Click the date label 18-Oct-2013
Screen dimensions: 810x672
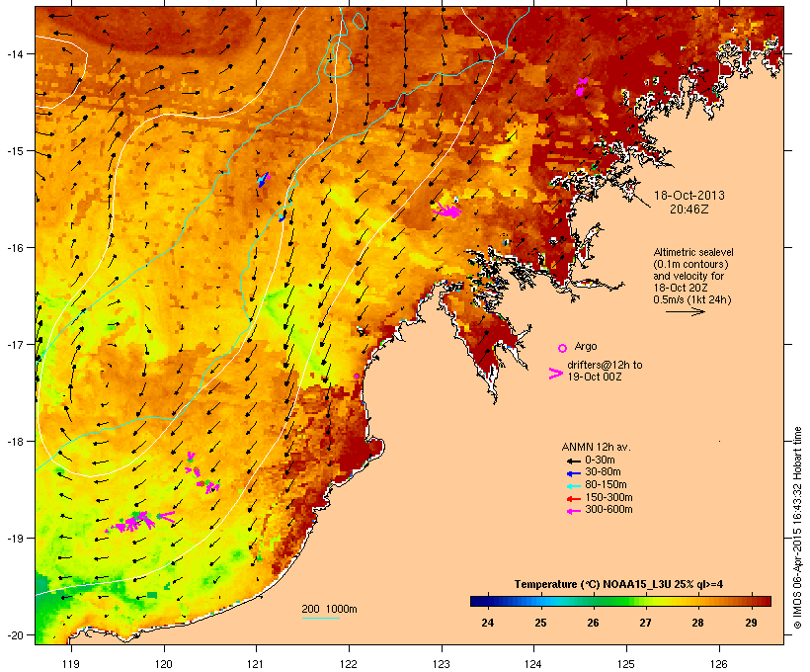(x=689, y=196)
